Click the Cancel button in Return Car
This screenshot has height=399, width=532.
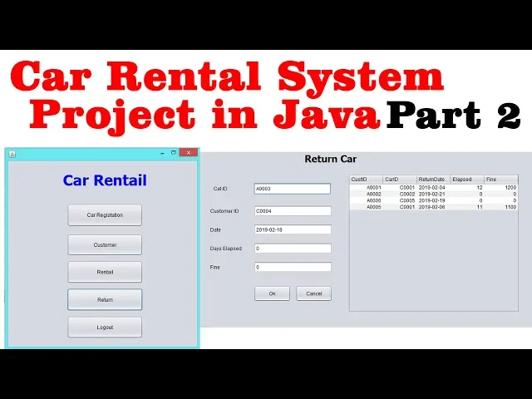point(314,293)
